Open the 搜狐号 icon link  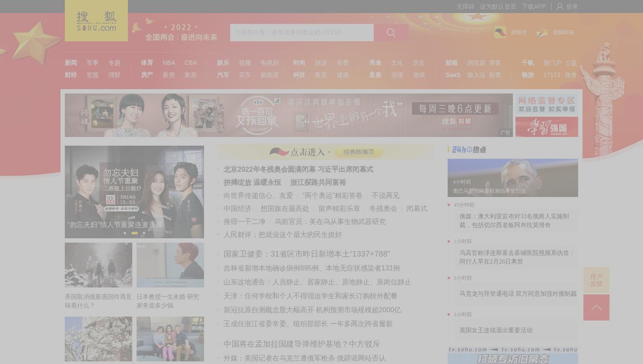[x=500, y=32]
